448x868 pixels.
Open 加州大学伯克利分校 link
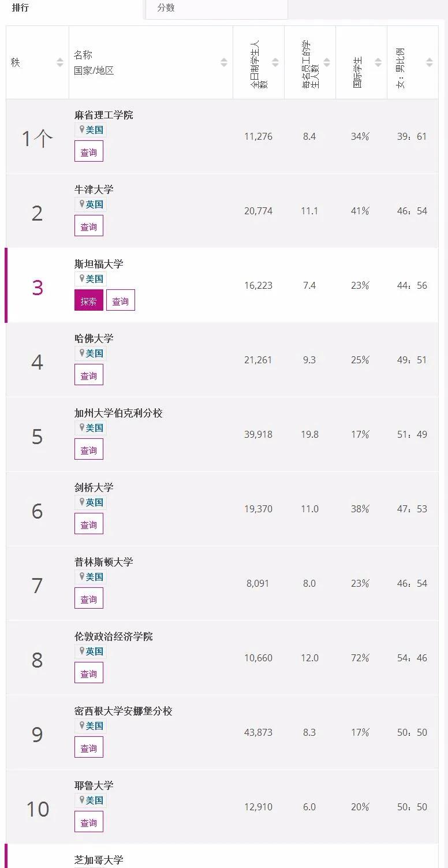coord(118,413)
